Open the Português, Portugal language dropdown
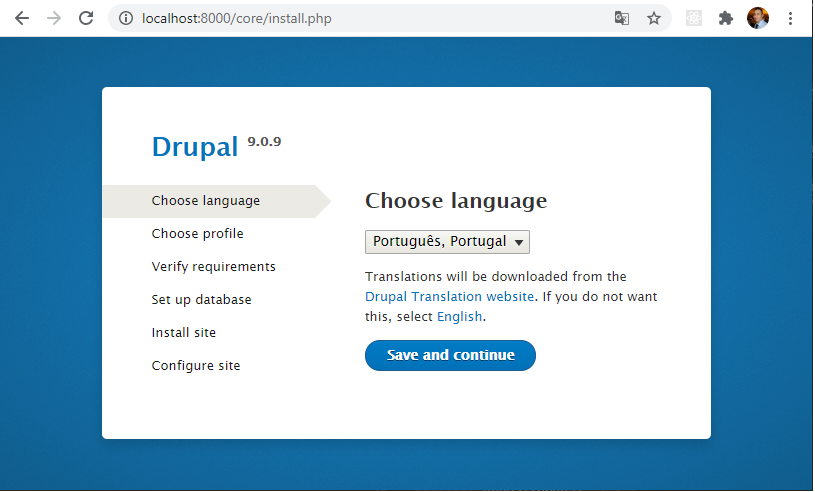 point(447,242)
